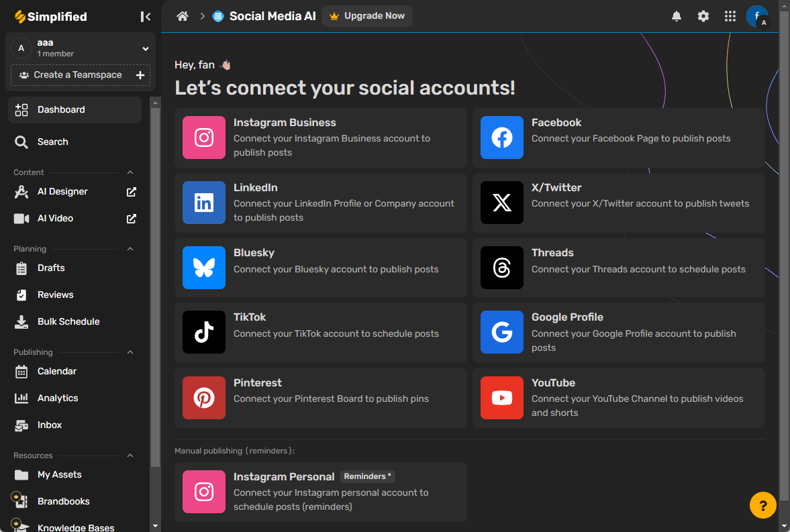The height and width of the screenshot is (532, 790).
Task: Open Knowledge Bases in the sidebar
Action: point(75,527)
